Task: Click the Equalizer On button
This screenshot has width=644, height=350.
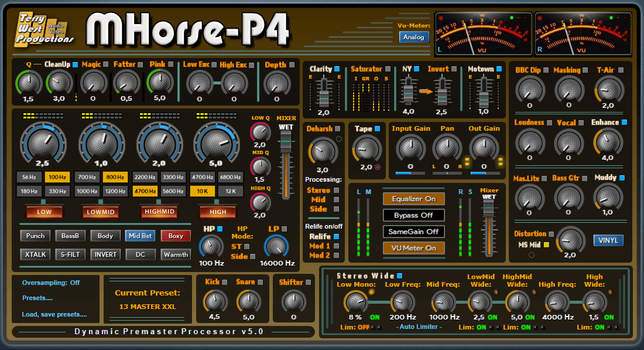Action: coord(413,199)
